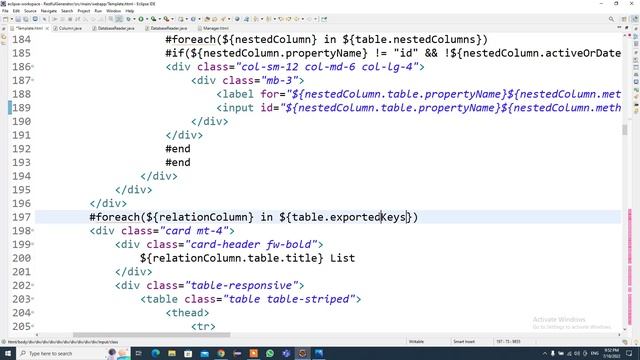Click the Debug bug toolbar icon
Viewport: 640px width, 360px height.
click(x=128, y=19)
